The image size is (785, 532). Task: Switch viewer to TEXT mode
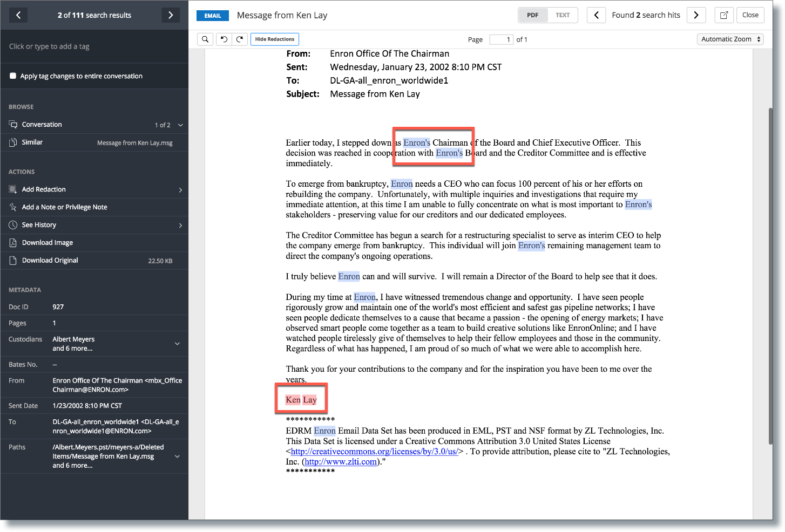tap(563, 15)
